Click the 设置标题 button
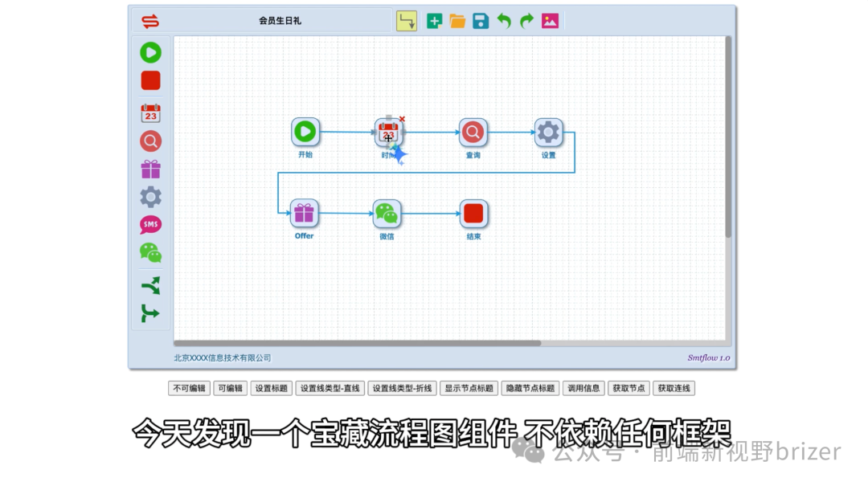 (x=272, y=389)
